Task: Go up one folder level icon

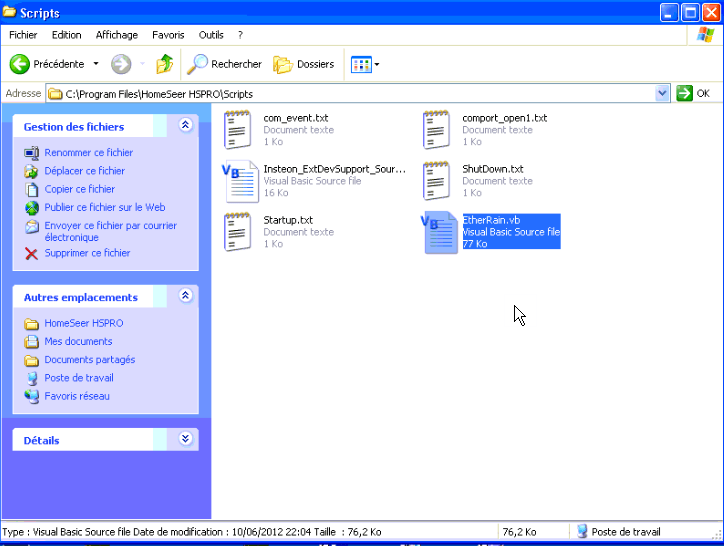Action: pyautogui.click(x=164, y=64)
